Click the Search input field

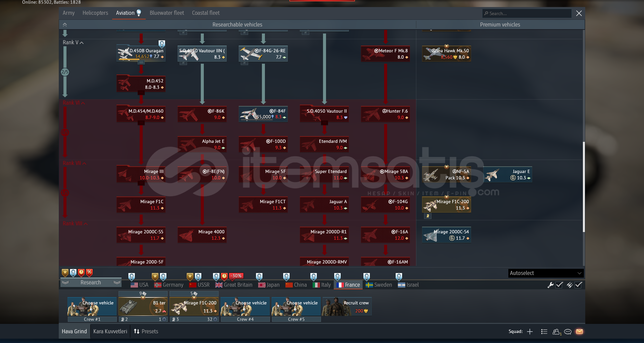[527, 13]
